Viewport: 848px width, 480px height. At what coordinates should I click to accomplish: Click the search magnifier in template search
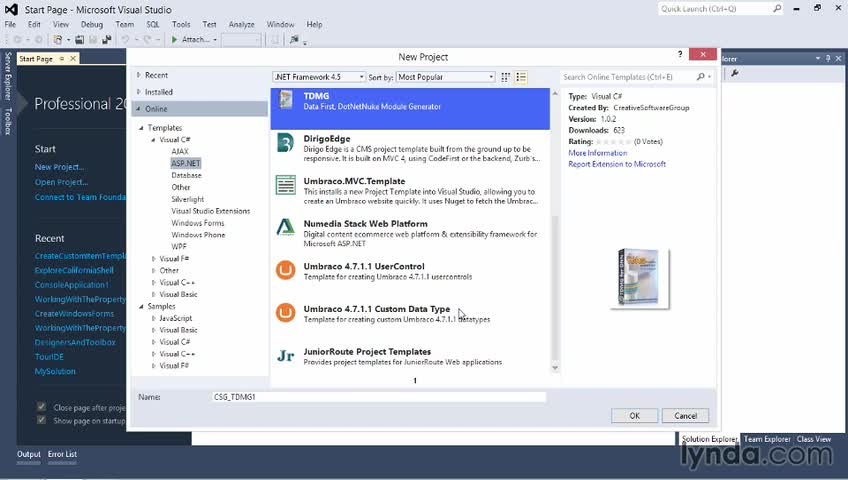point(700,77)
